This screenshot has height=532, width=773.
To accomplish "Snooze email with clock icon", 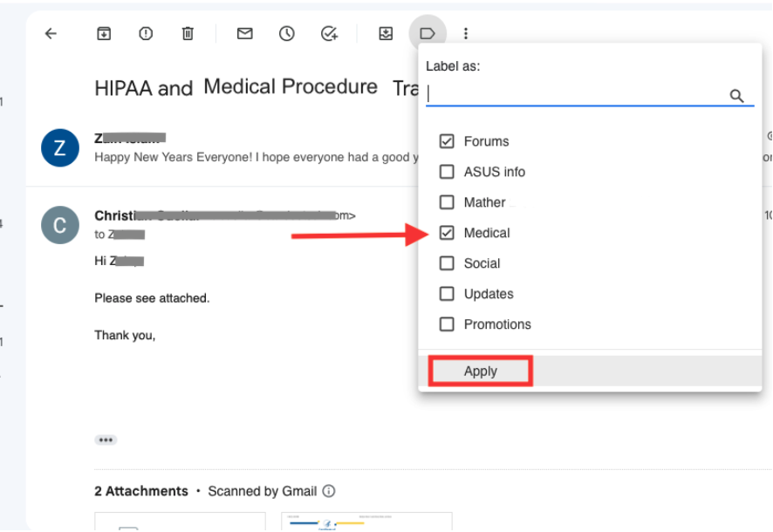I will 286,33.
